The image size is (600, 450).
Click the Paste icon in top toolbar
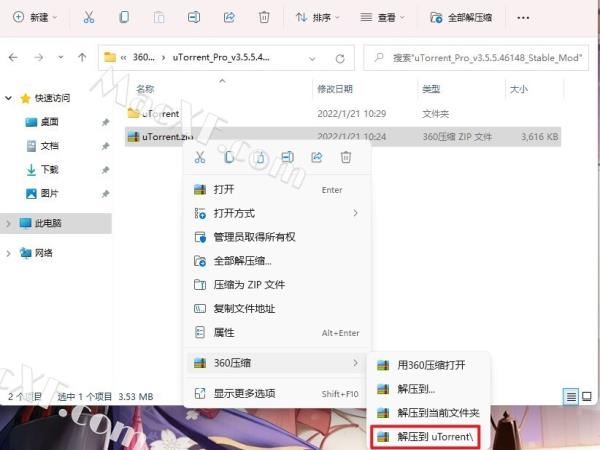coord(159,17)
